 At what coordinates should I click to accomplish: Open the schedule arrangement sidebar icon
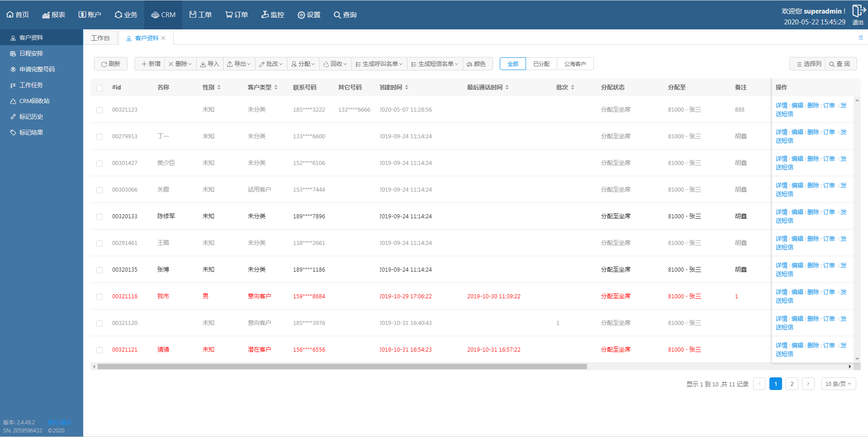point(13,54)
